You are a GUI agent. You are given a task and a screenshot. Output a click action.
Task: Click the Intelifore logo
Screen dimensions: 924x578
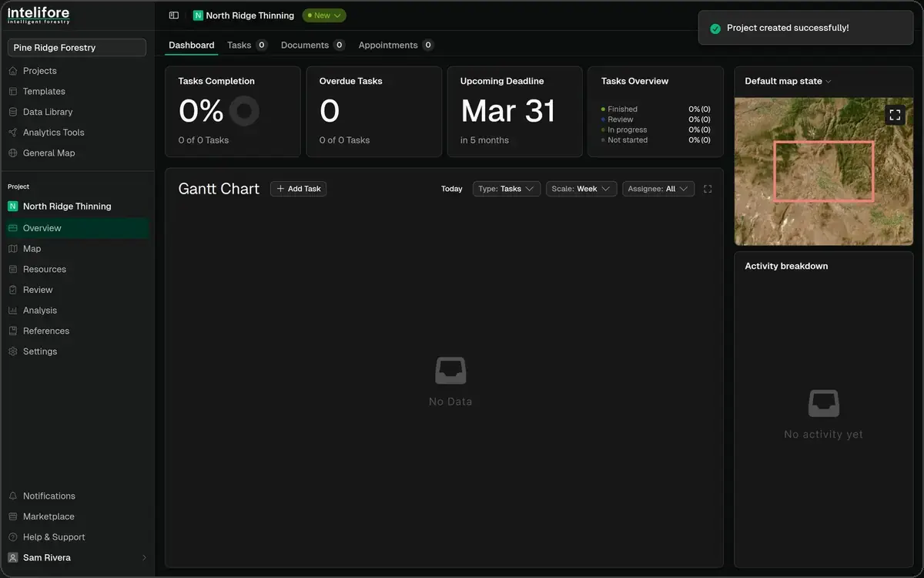[x=38, y=15]
